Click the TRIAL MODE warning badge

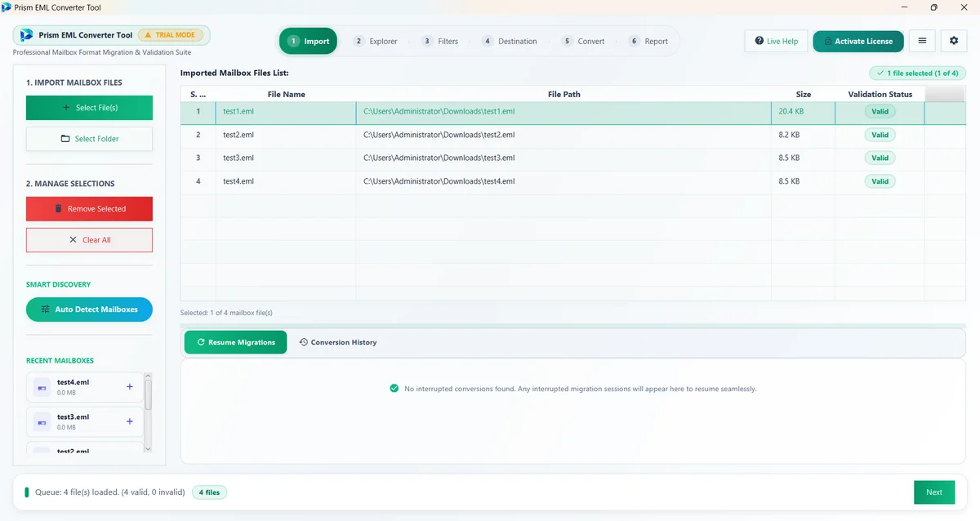point(170,35)
